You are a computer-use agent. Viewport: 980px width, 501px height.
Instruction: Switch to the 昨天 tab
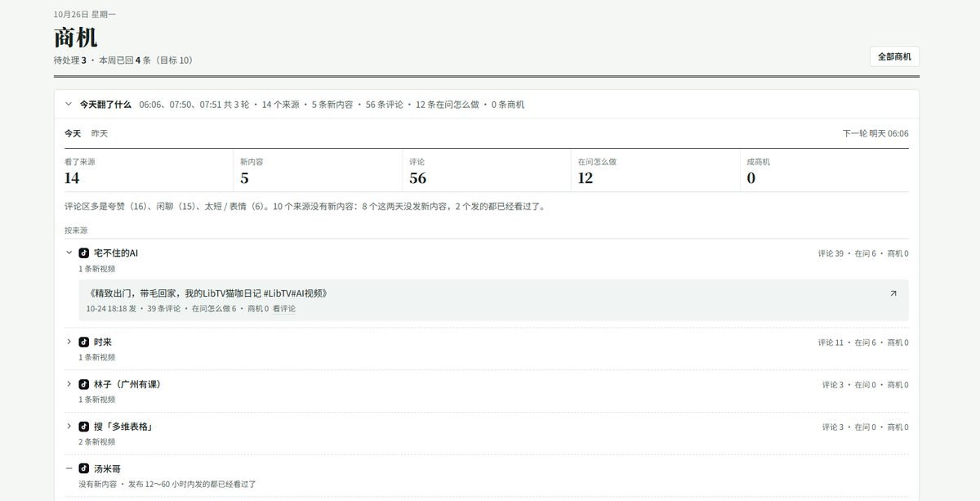click(100, 133)
